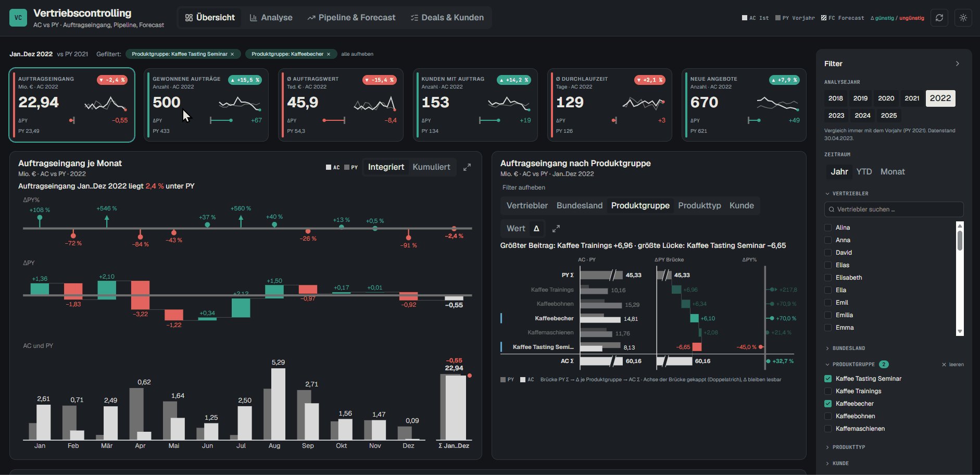Collapse the Filter panel with chevron
Screen dimensions: 980x475
(x=957, y=64)
